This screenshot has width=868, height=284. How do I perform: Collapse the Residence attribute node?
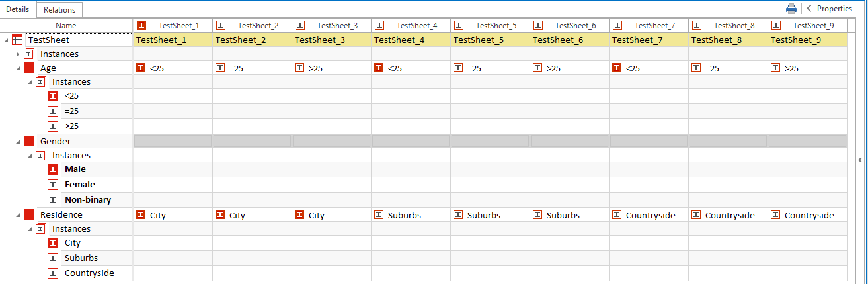[x=18, y=215]
